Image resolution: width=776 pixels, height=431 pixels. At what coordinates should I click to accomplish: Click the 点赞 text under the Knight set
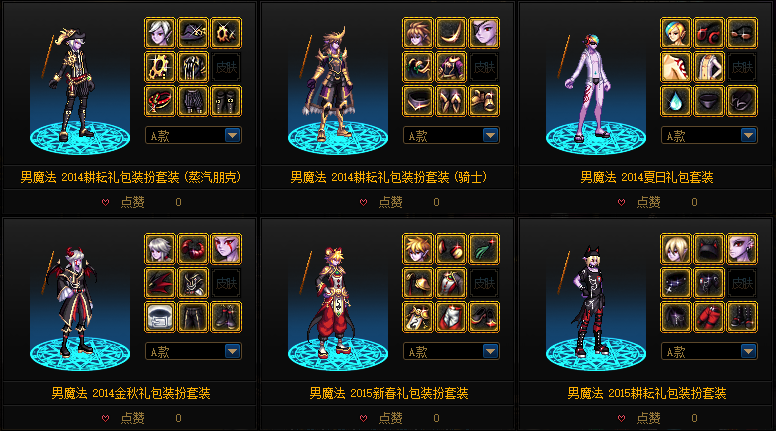[x=390, y=202]
